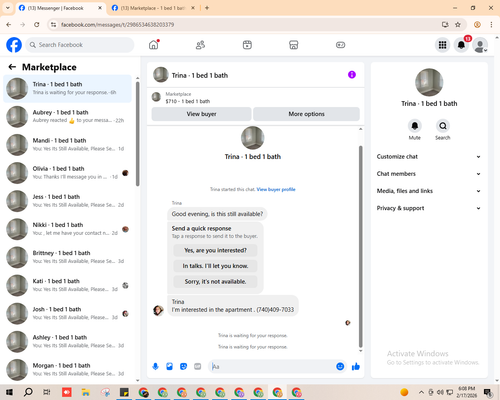Bookmark this page with star icon
The height and width of the screenshot is (400, 500).
tap(458, 25)
